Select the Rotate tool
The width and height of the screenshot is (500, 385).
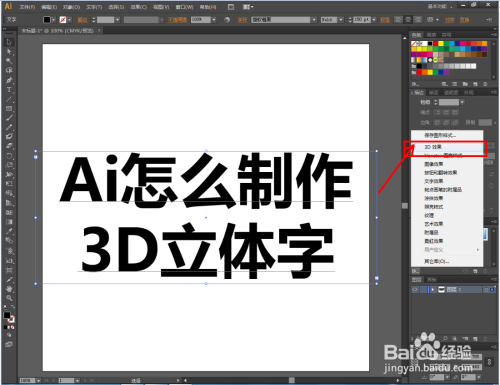tap(9, 156)
